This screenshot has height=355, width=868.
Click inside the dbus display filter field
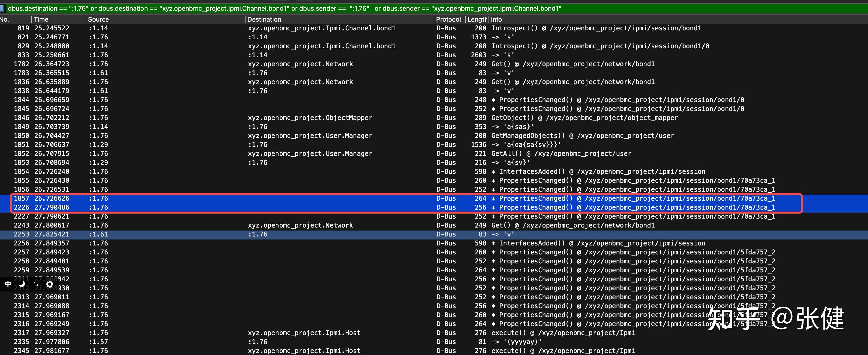[404, 8]
